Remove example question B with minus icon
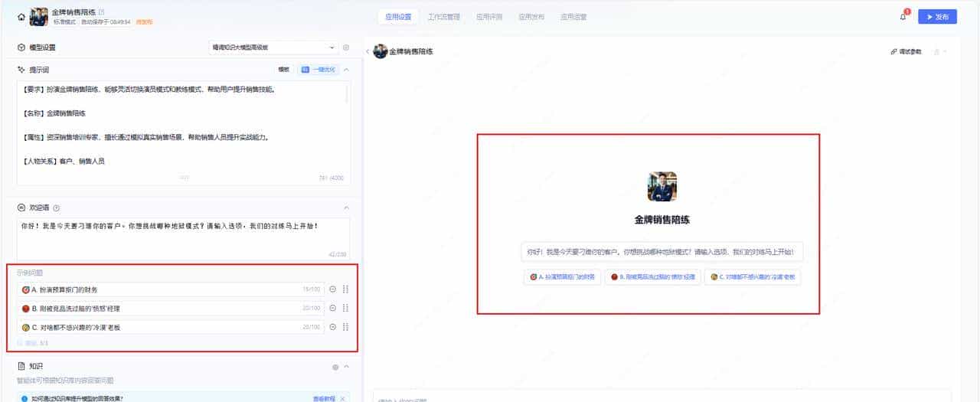 332,309
